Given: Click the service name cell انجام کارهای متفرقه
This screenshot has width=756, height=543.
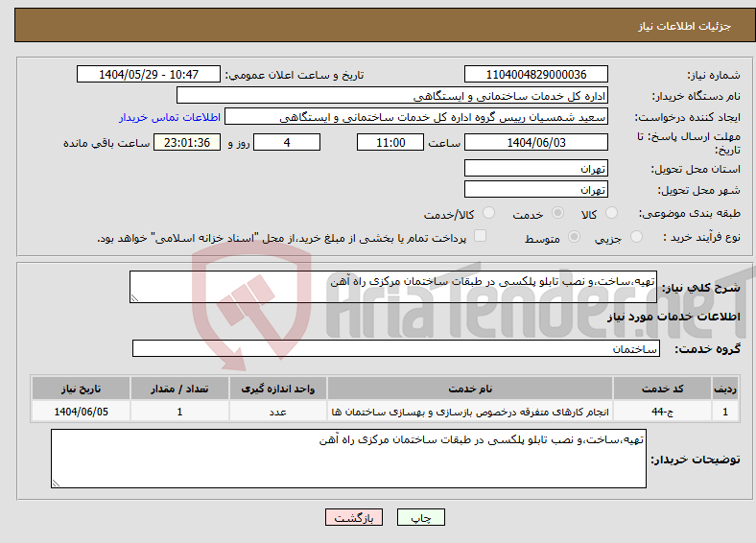Looking at the screenshot, I should click(470, 412).
